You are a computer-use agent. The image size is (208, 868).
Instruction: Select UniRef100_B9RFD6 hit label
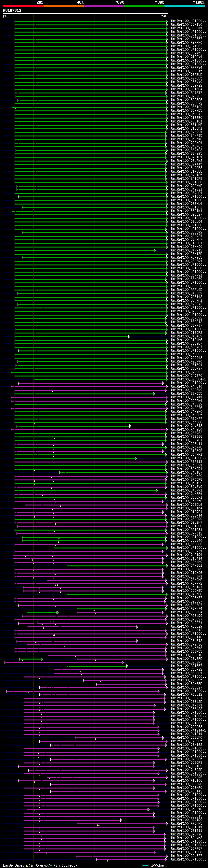coord(187,100)
